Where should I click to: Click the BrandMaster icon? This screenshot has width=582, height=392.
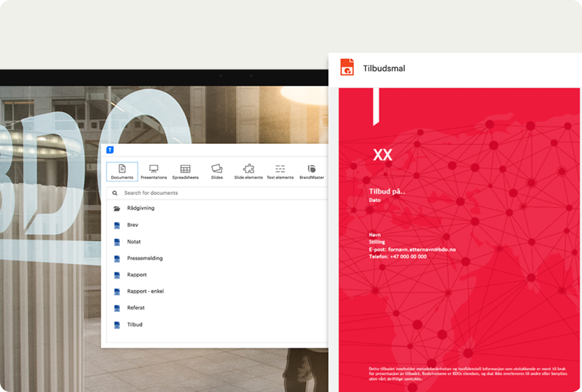(311, 168)
